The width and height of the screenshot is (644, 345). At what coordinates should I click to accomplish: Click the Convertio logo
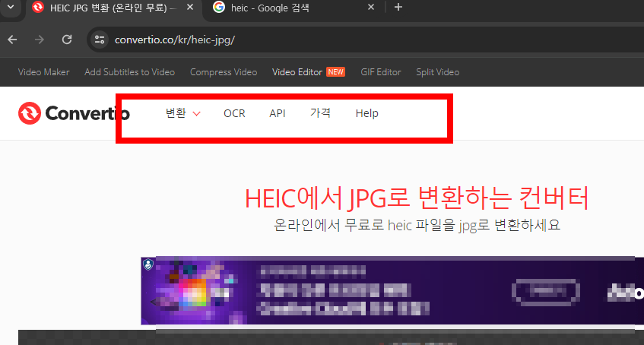coord(74,113)
